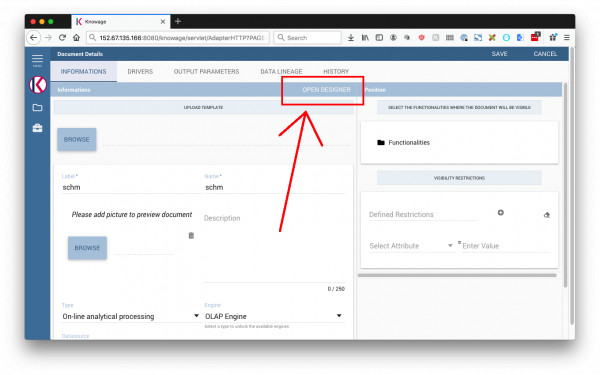Delete preview picture with the trash icon
600x375 pixels.
tap(191, 235)
